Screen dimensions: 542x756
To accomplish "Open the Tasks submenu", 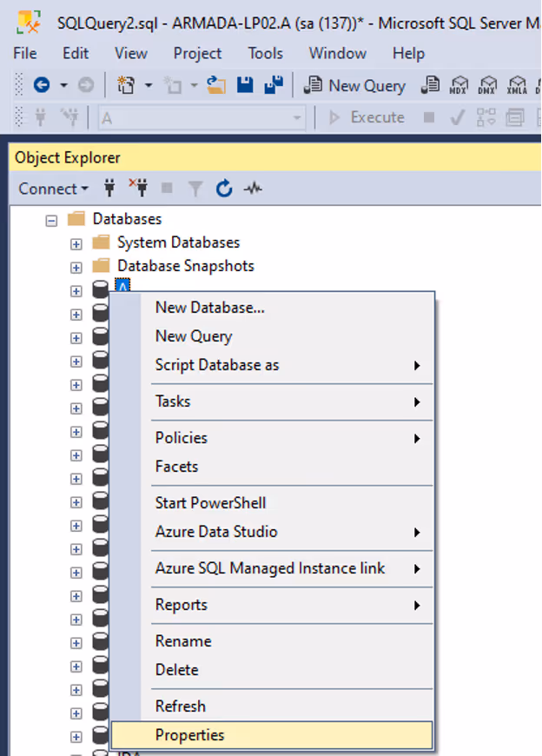I will coord(272,401).
